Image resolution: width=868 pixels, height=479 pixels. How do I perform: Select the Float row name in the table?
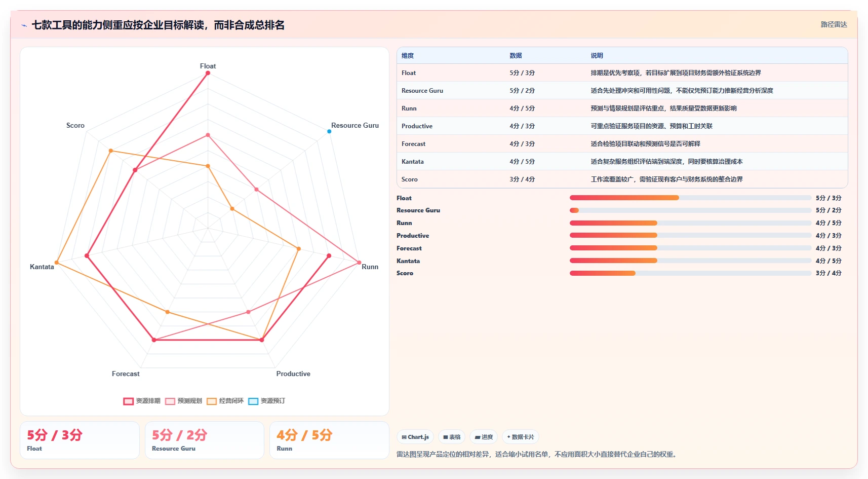[409, 73]
